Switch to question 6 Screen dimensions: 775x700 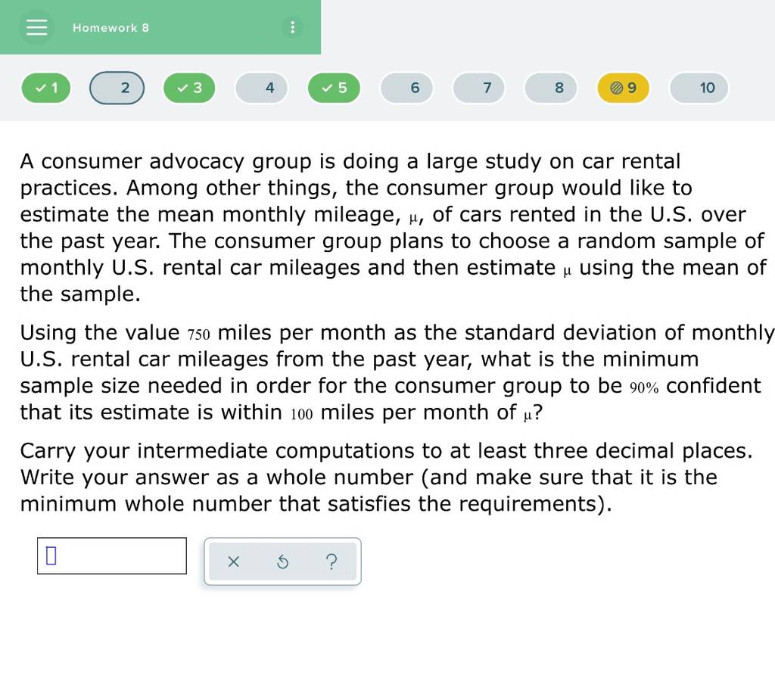[x=406, y=88]
